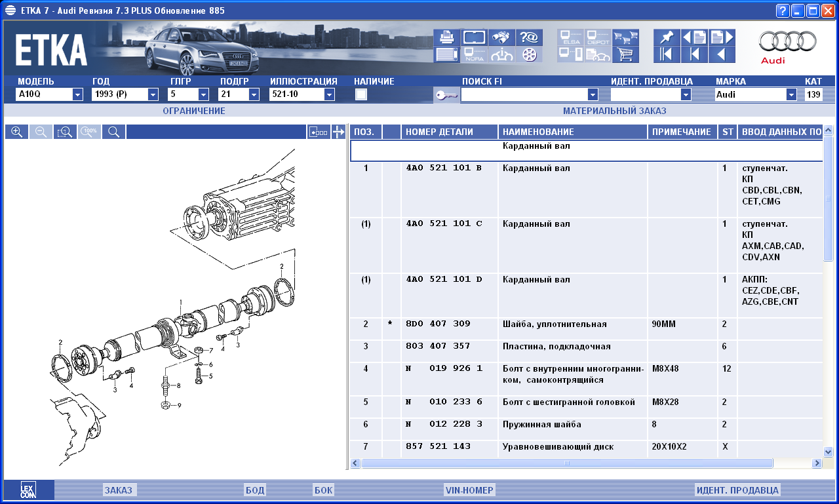Image resolution: width=839 pixels, height=504 pixels.
Task: Open the ОГРАНИЧЕНИЕ section
Action: coord(194,111)
